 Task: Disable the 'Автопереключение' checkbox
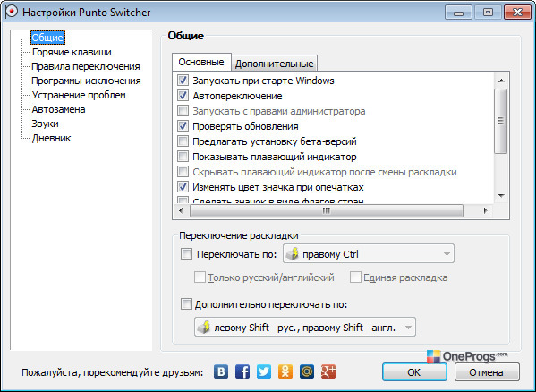click(x=183, y=96)
